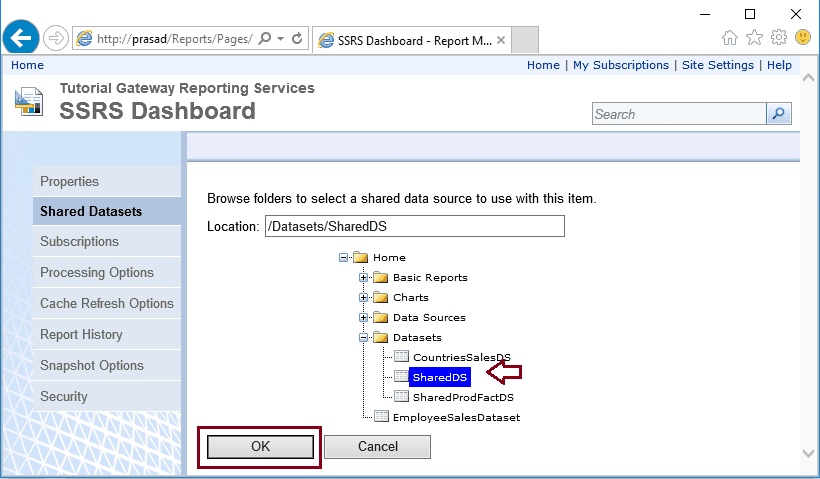Screen dimensions: 820x479
Task: Click the Data Sources folder icon
Action: [x=381, y=317]
